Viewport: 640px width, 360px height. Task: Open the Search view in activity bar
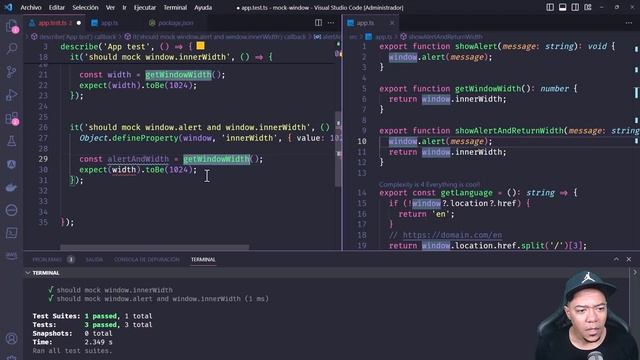pos(11,49)
